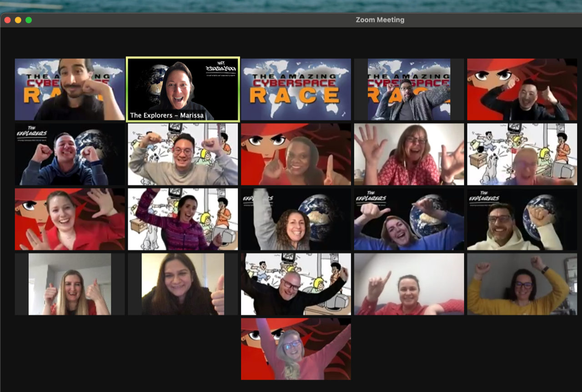582x392 pixels.
Task: Click the Zoom Meeting title bar text
Action: (380, 20)
